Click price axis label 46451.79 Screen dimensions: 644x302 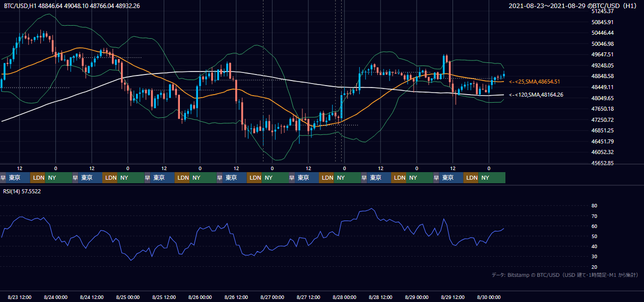(602, 141)
